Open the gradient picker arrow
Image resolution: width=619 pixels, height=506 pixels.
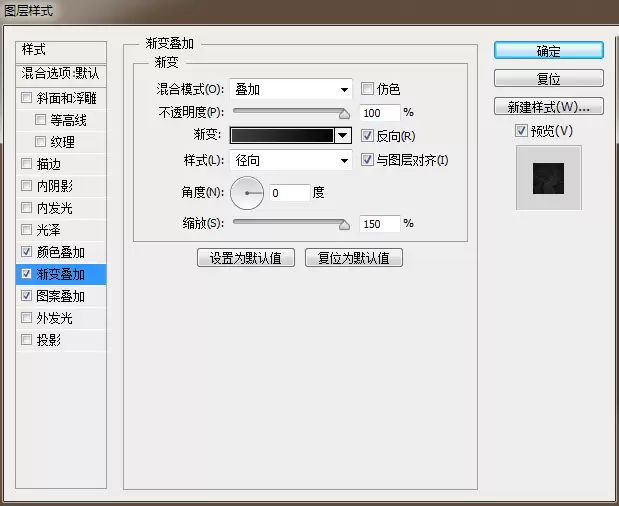pos(343,135)
